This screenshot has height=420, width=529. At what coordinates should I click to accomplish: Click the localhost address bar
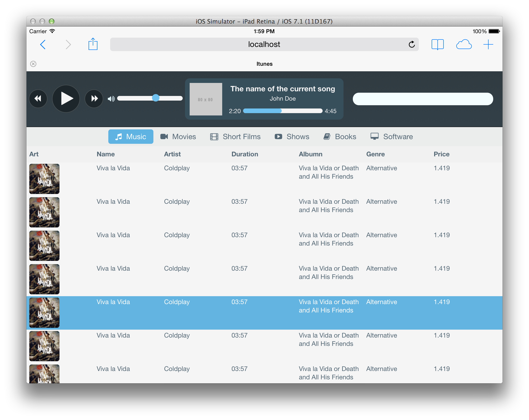264,44
